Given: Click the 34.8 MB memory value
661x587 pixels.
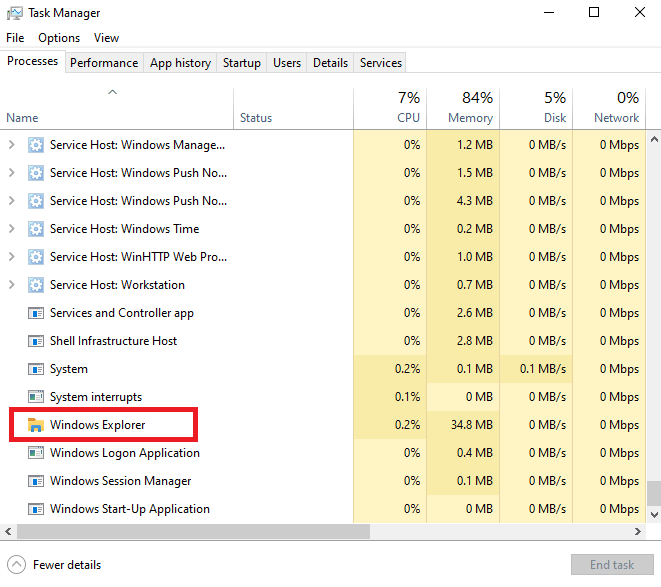Looking at the screenshot, I should 472,425.
